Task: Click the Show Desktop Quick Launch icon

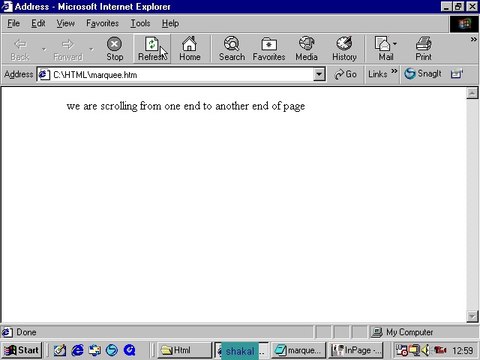Action: [x=60, y=350]
